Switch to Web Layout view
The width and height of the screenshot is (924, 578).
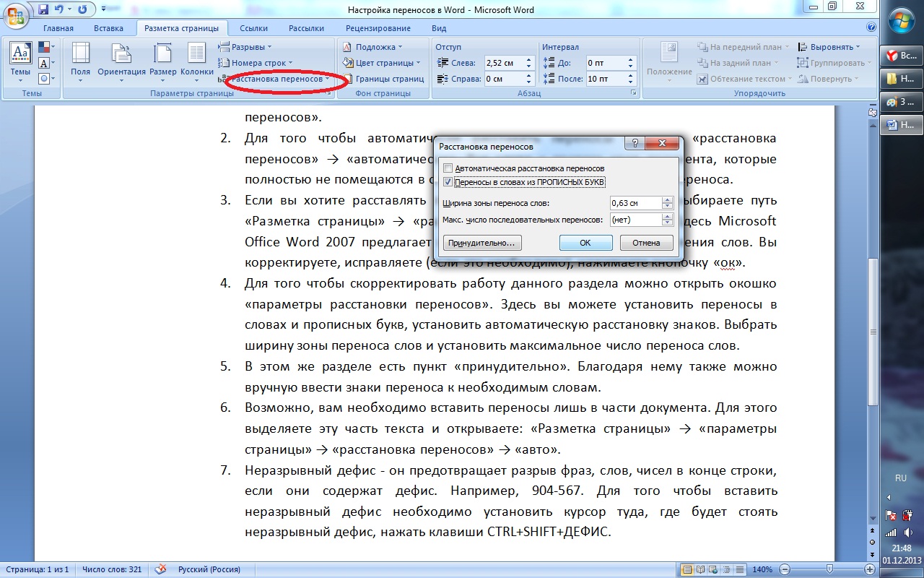[x=715, y=570]
